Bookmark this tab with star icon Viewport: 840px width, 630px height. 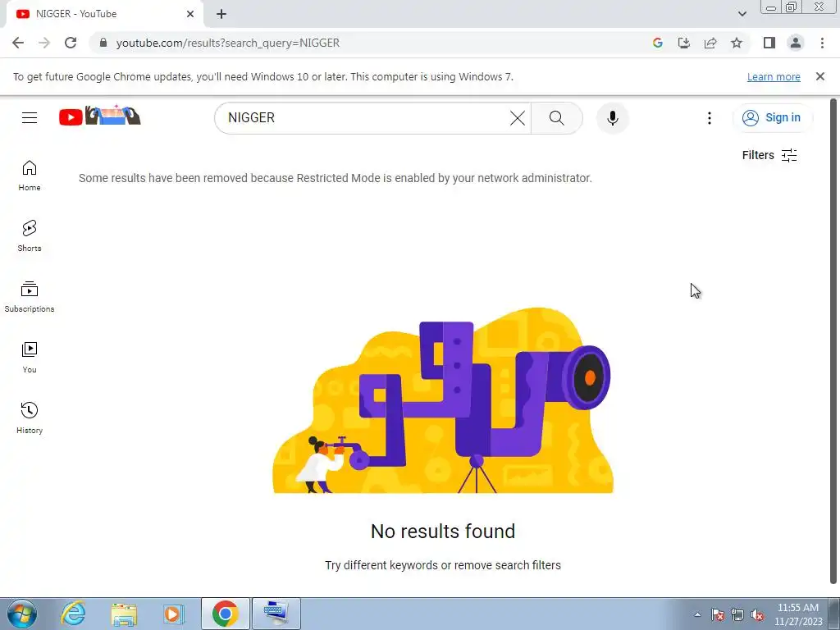[737, 43]
